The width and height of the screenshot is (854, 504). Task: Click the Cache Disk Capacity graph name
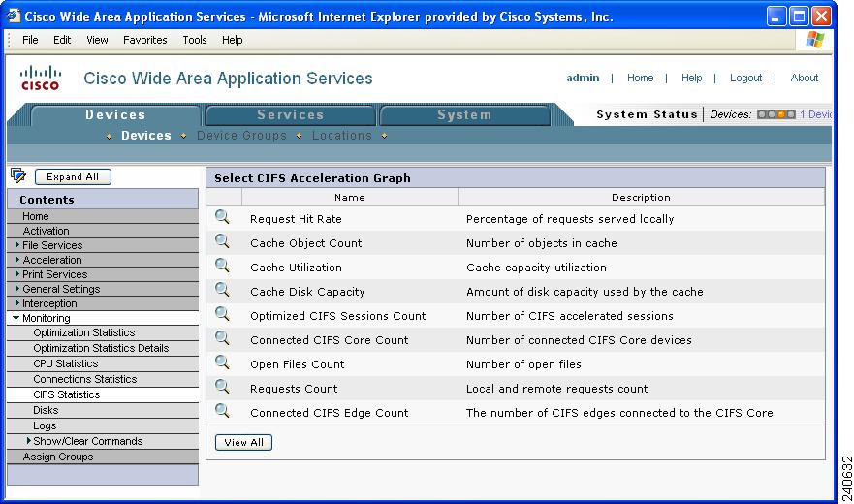307,292
